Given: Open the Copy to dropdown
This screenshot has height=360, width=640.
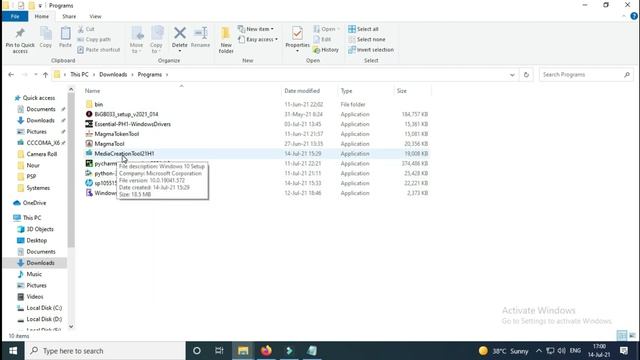Looking at the screenshot, I should coord(156,40).
